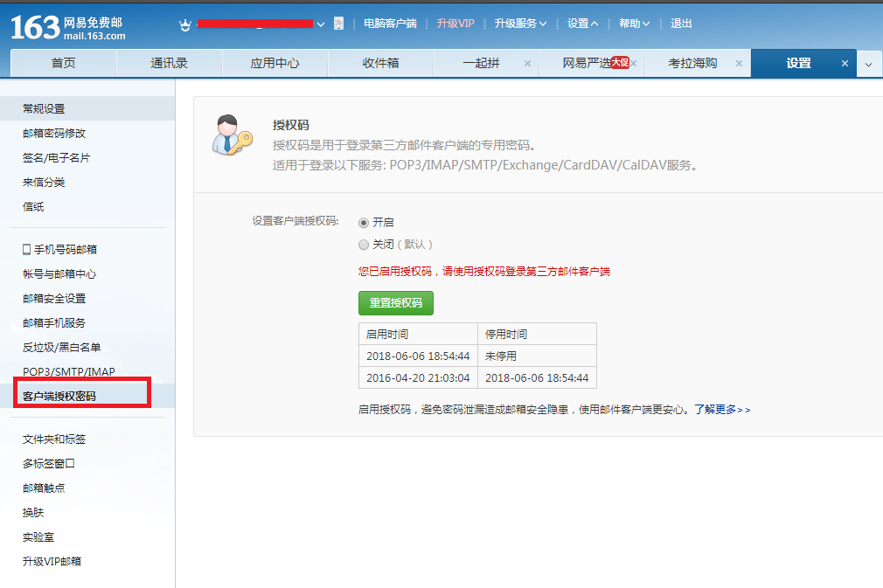Viewport: 883px width, 588px height.
Task: Close the 网易严选 tab
Action: [634, 64]
